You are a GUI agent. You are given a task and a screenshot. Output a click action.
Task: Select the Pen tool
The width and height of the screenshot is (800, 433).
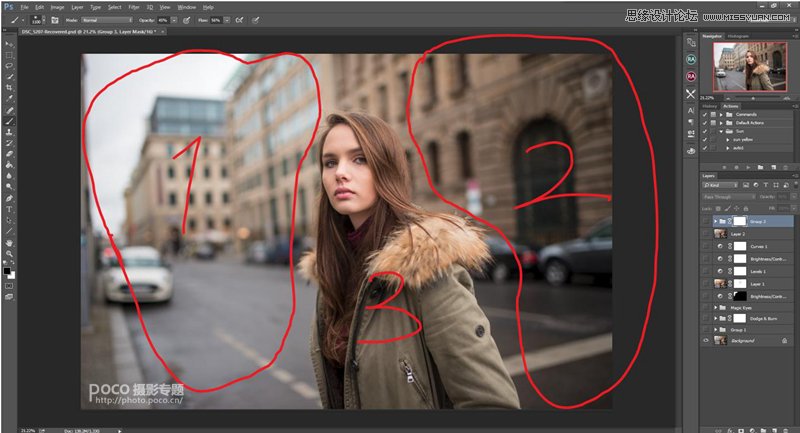(9, 197)
